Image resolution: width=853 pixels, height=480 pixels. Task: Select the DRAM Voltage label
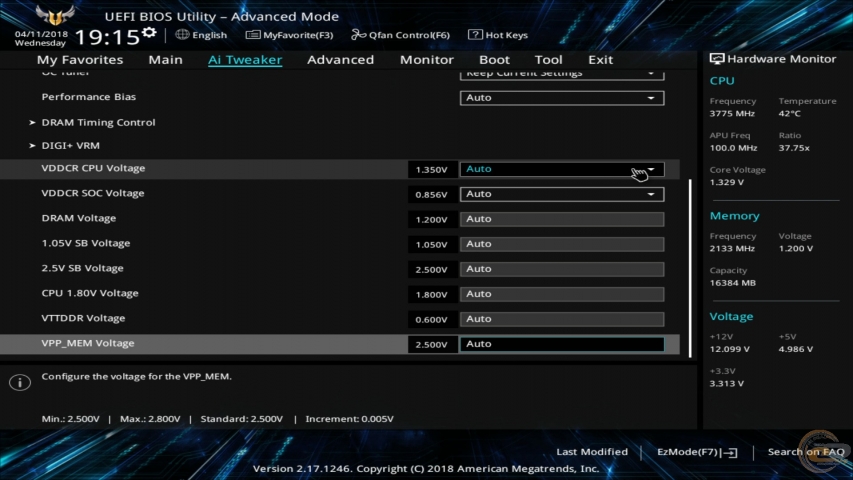coord(79,218)
